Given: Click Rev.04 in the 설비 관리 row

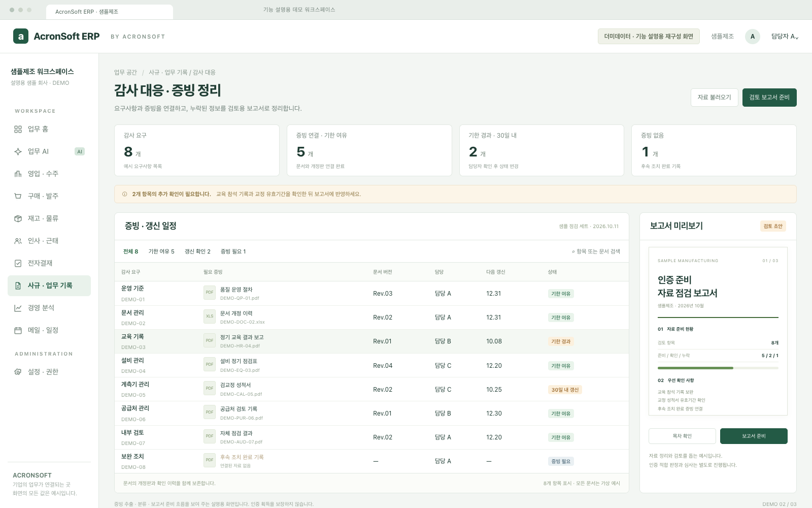Looking at the screenshot, I should click(x=383, y=366).
